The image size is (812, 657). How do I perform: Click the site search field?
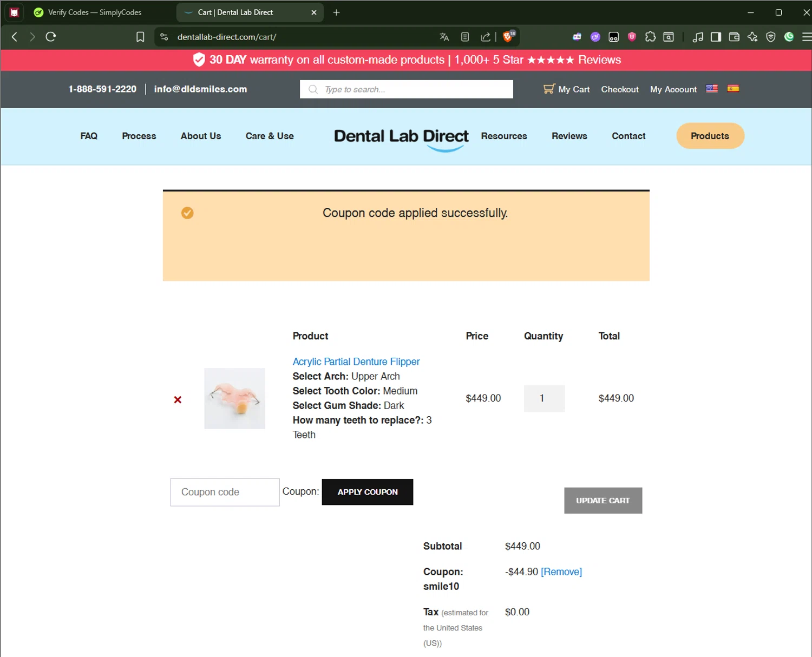tap(407, 89)
